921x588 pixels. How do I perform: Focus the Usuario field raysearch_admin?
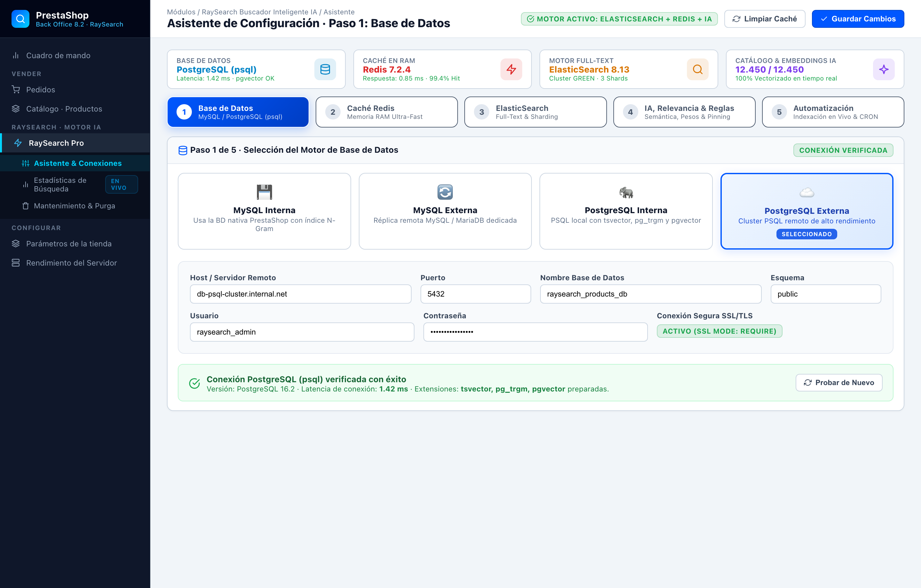coord(302,332)
